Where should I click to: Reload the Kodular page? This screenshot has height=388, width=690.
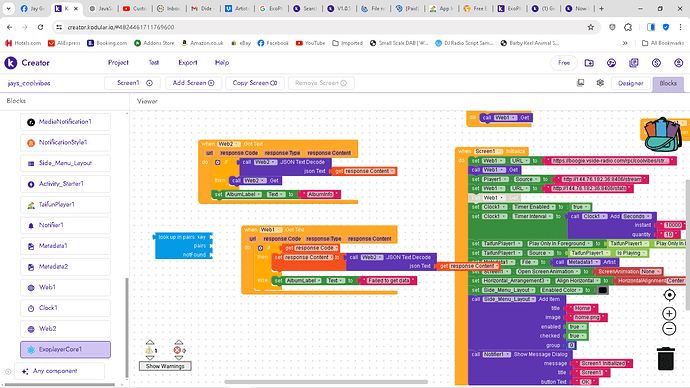pyautogui.click(x=40, y=27)
